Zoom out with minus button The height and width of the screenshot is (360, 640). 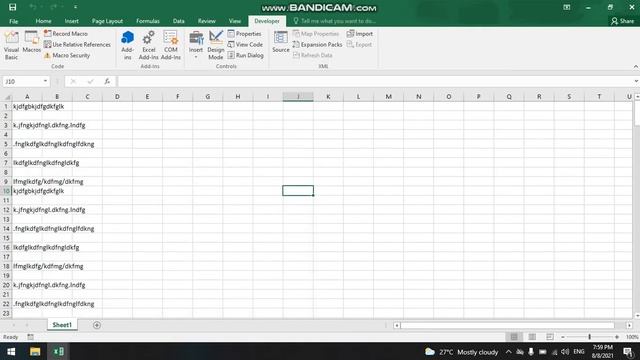[x=563, y=337]
